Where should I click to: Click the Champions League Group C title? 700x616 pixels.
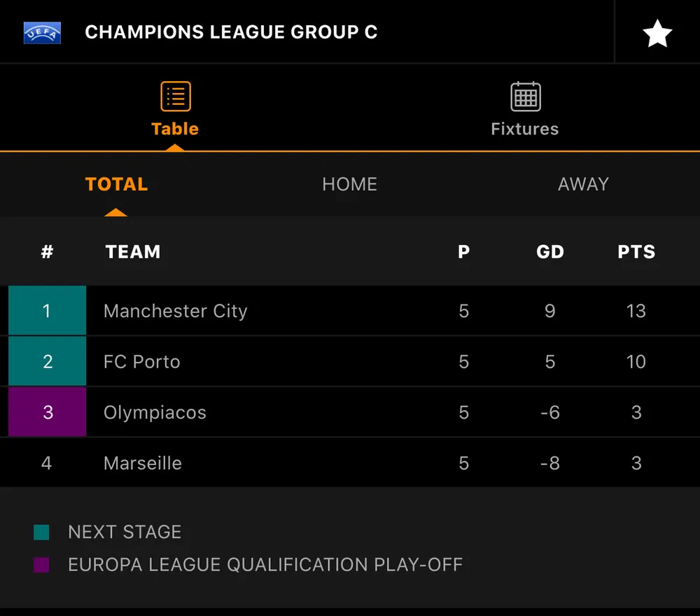231,32
